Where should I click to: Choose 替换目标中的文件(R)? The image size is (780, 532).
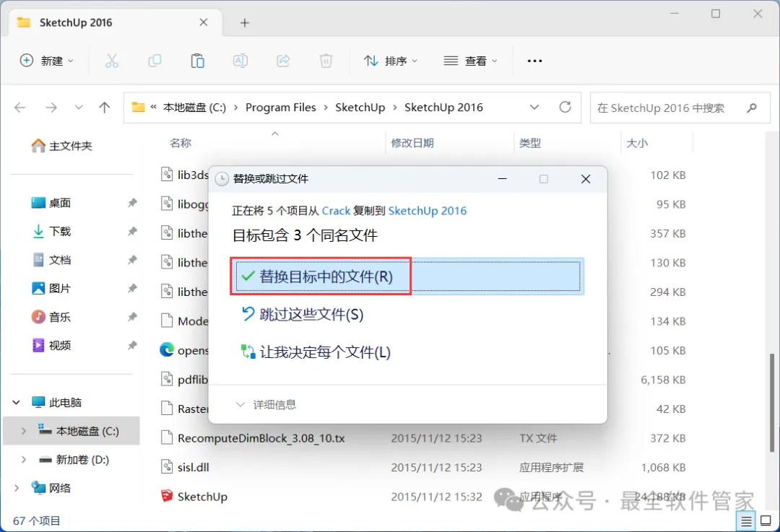tap(408, 276)
